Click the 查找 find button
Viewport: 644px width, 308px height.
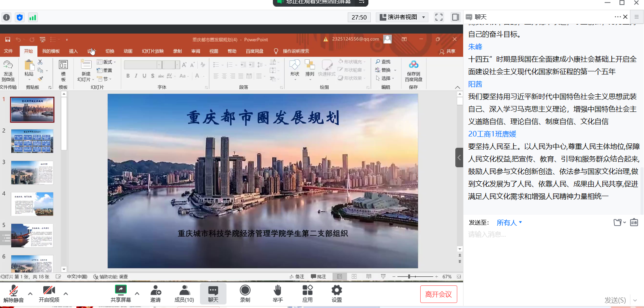pos(383,62)
